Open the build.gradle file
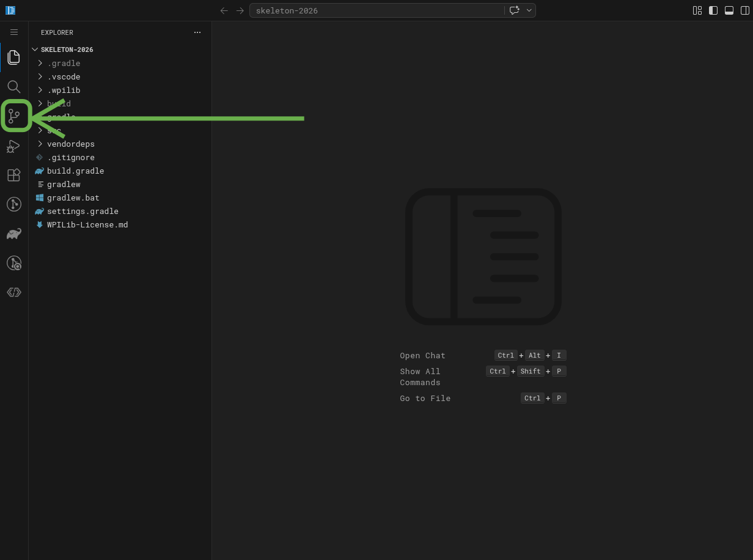The image size is (753, 560). [120, 171]
